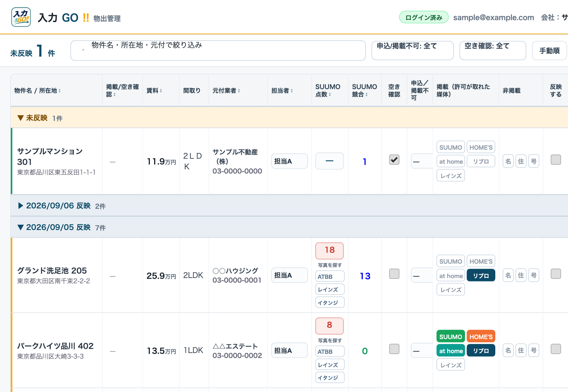Screen dimensions: 568x392
Task: Click SUUMO 競合 count 13
Action: [365, 276]
